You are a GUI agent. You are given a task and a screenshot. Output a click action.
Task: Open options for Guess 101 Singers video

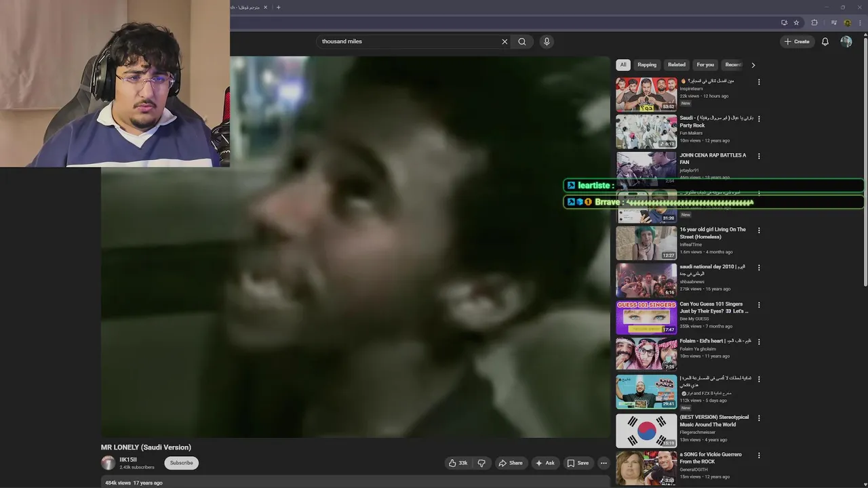(759, 305)
